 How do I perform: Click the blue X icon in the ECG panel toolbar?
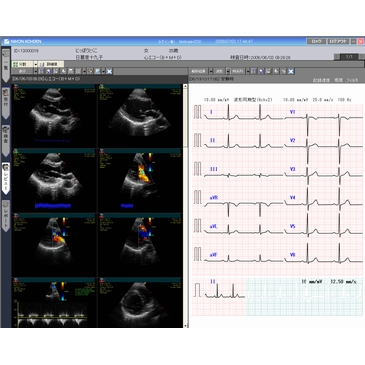(x=291, y=71)
